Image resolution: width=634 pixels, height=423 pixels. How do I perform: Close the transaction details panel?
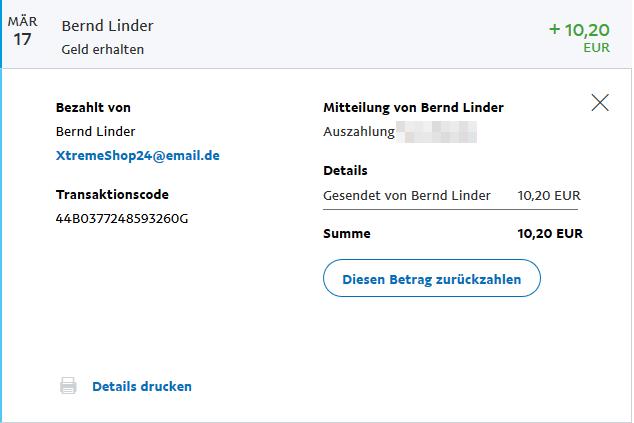600,102
